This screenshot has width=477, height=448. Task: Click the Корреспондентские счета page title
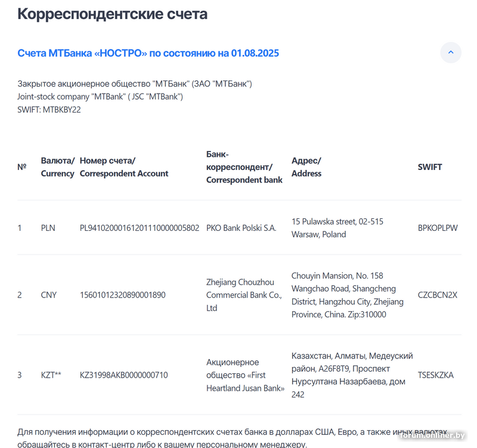click(x=112, y=14)
